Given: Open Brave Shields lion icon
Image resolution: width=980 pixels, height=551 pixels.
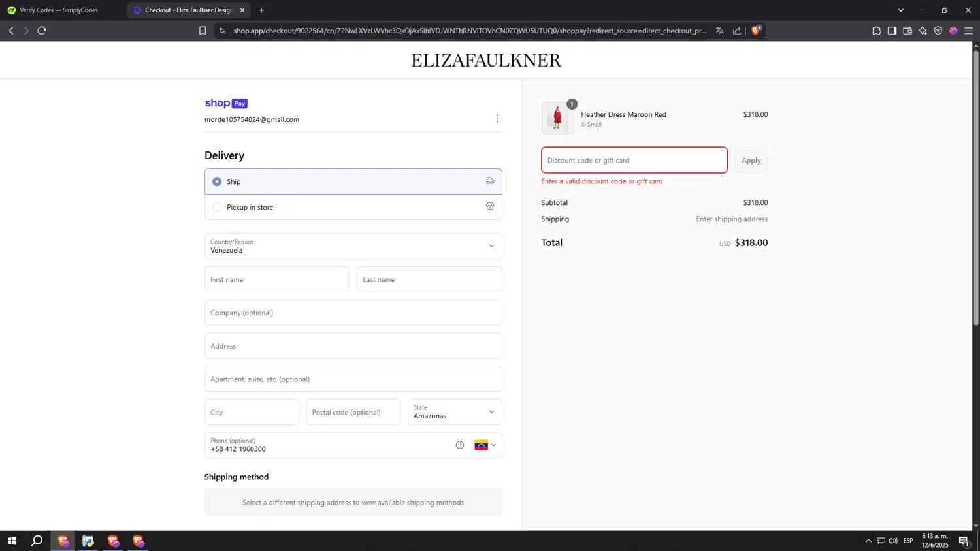Looking at the screenshot, I should coord(756,30).
